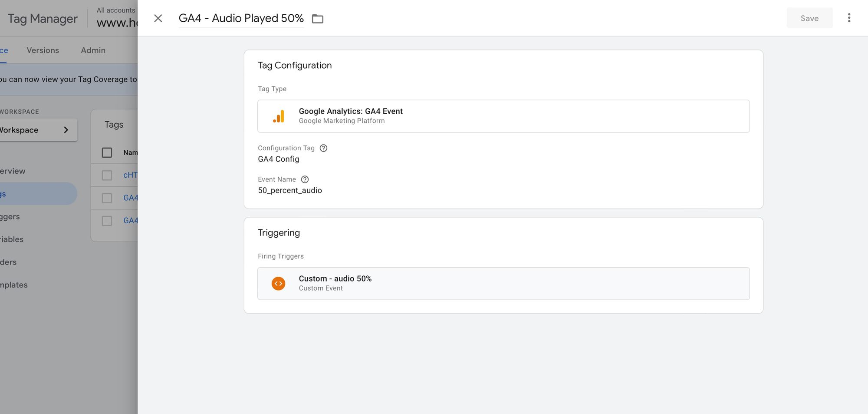Click the orange Custom Event trigger icon
Image resolution: width=868 pixels, height=414 pixels.
click(278, 284)
